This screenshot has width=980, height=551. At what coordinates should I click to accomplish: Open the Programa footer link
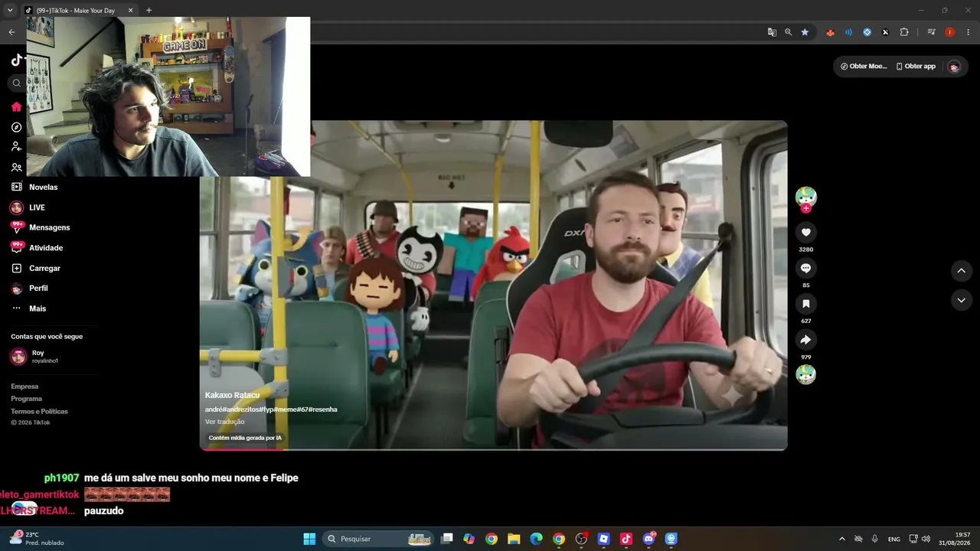[x=26, y=399]
